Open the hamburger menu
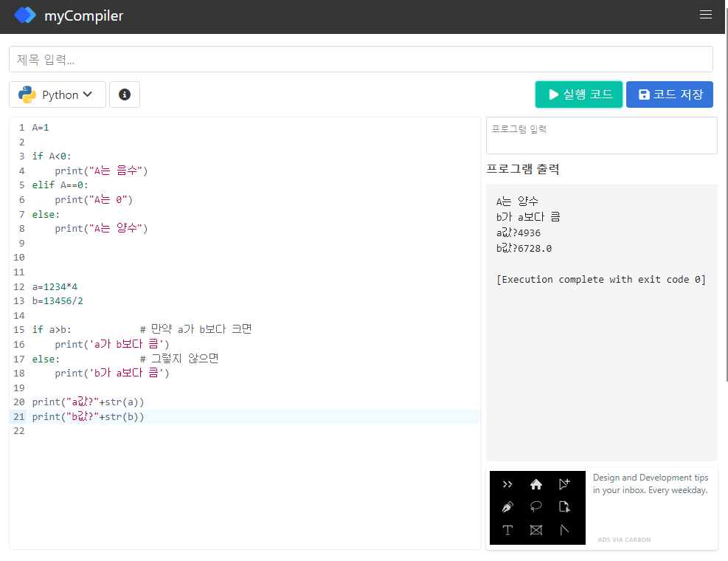 click(705, 15)
